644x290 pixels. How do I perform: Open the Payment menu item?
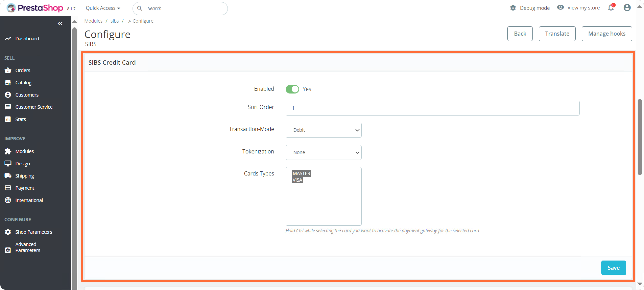point(25,188)
